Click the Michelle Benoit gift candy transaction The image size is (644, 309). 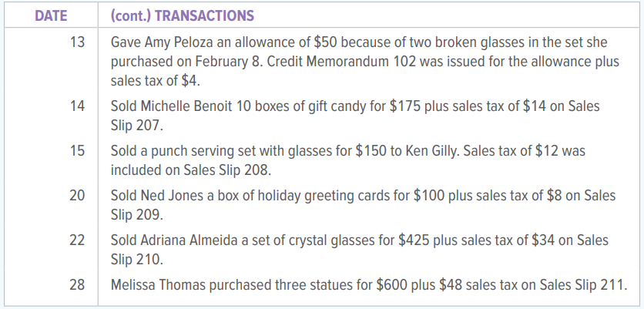click(355, 116)
